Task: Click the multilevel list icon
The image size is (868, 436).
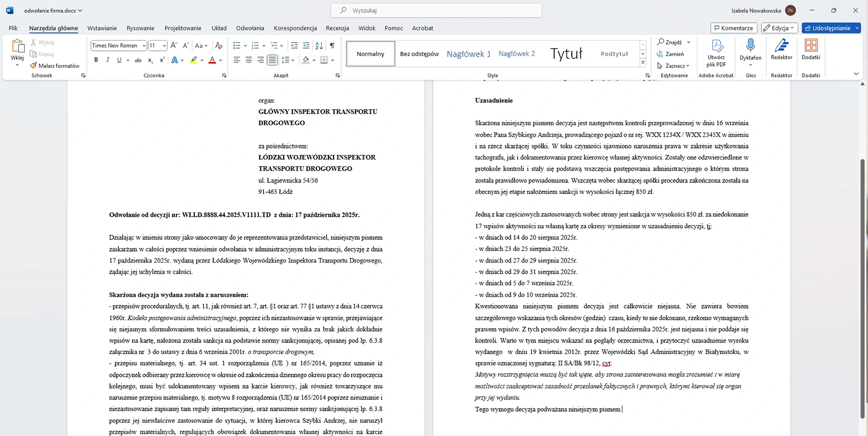Action: [274, 45]
